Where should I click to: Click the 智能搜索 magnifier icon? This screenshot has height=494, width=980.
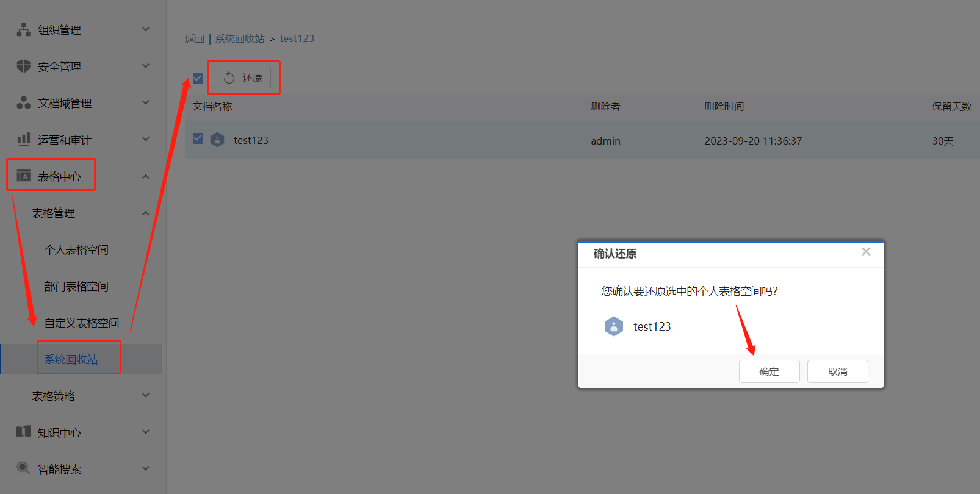click(x=23, y=468)
